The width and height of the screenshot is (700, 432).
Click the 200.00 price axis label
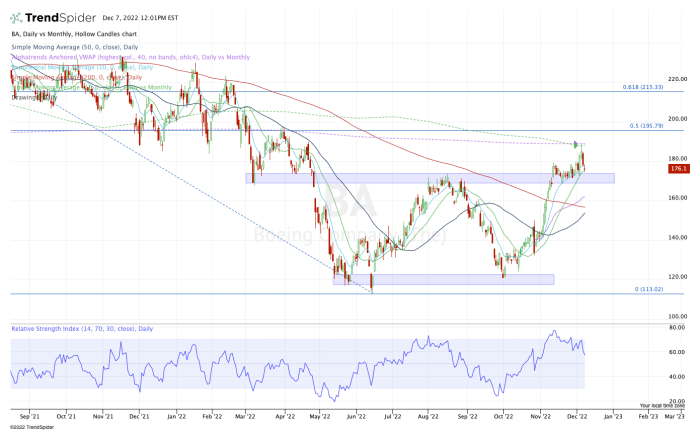pyautogui.click(x=675, y=119)
